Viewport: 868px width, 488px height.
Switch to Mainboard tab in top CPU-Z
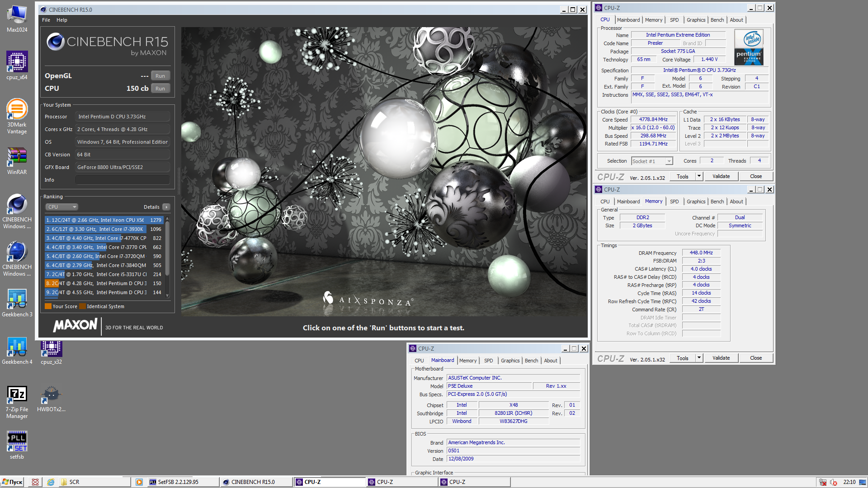point(628,20)
